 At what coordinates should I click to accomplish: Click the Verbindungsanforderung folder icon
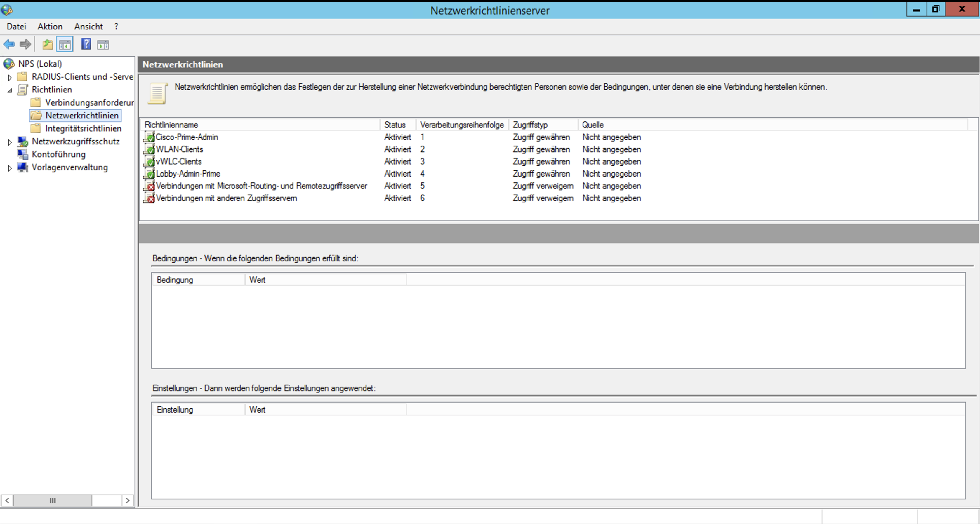(x=36, y=103)
